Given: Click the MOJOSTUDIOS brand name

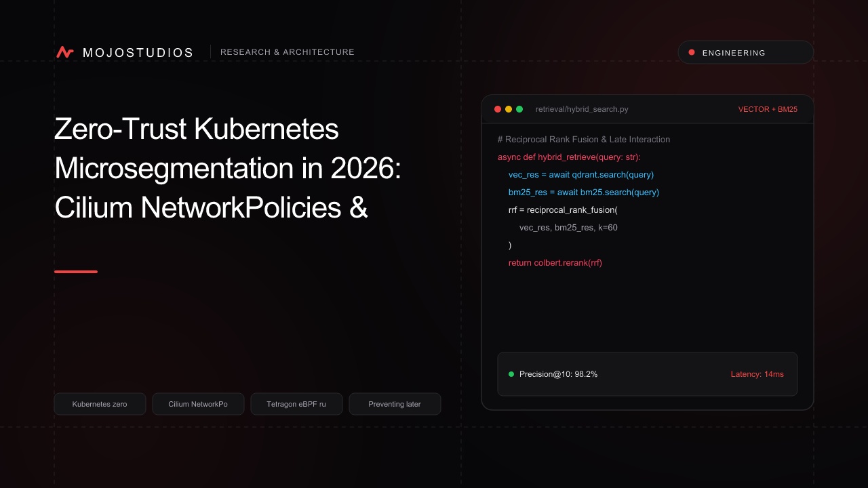Looking at the screenshot, I should click(x=138, y=52).
